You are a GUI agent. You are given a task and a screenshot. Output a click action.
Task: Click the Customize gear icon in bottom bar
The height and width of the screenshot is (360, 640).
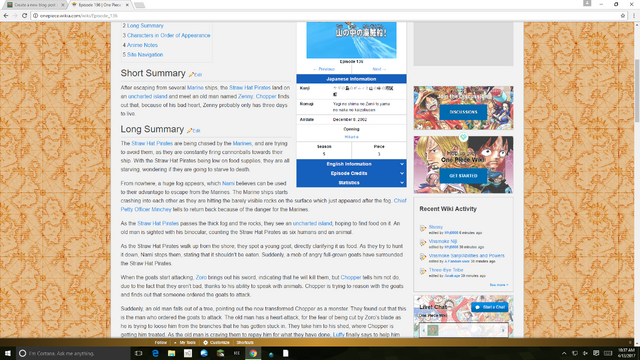pyautogui.click(x=205, y=342)
